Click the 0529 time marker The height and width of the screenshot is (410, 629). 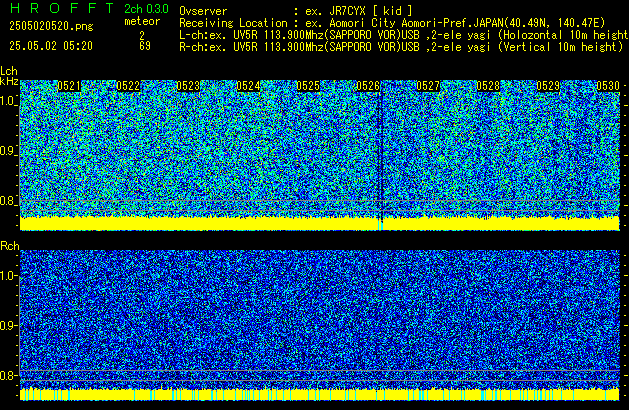(x=548, y=86)
